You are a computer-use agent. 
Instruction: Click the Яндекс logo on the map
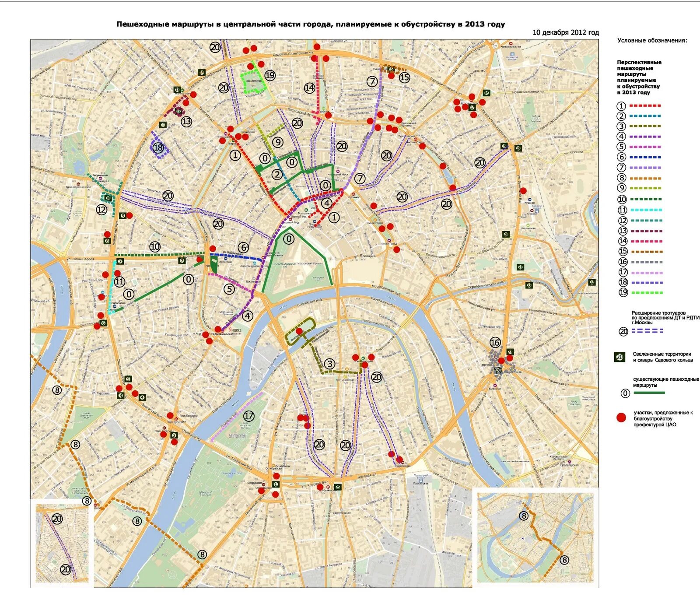pos(235,330)
